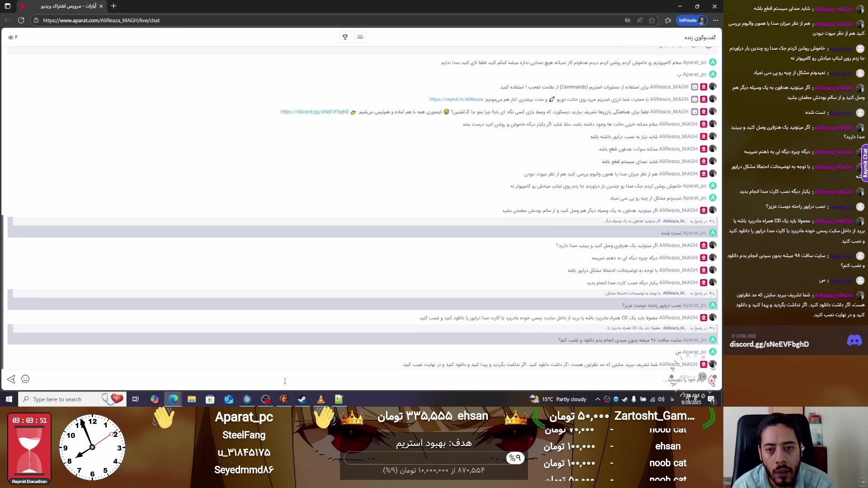Add this page to browser favorites

click(x=651, y=20)
